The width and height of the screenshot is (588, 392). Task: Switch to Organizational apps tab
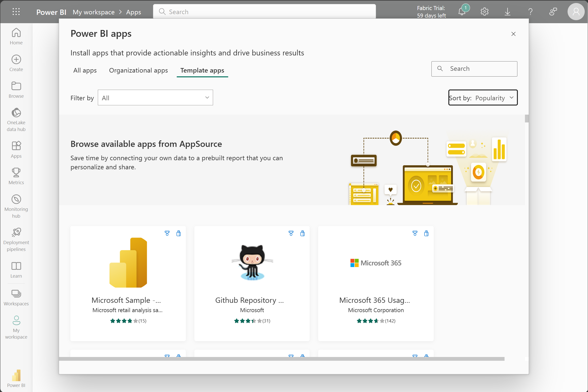(x=138, y=70)
